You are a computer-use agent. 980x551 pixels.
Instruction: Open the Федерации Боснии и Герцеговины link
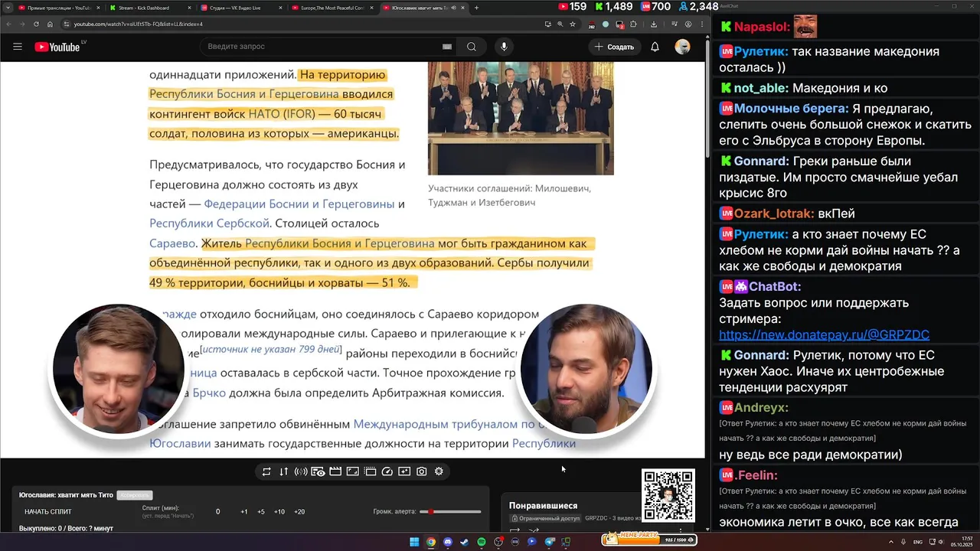pos(299,204)
